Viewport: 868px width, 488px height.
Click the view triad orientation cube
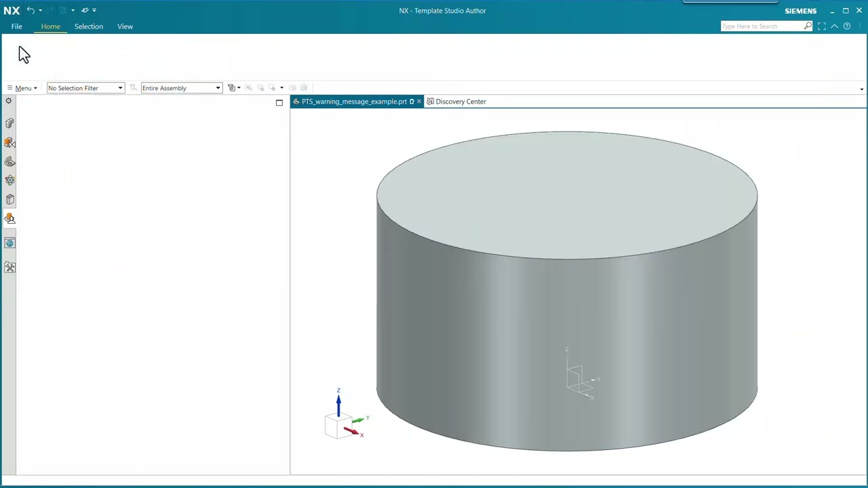[337, 426]
